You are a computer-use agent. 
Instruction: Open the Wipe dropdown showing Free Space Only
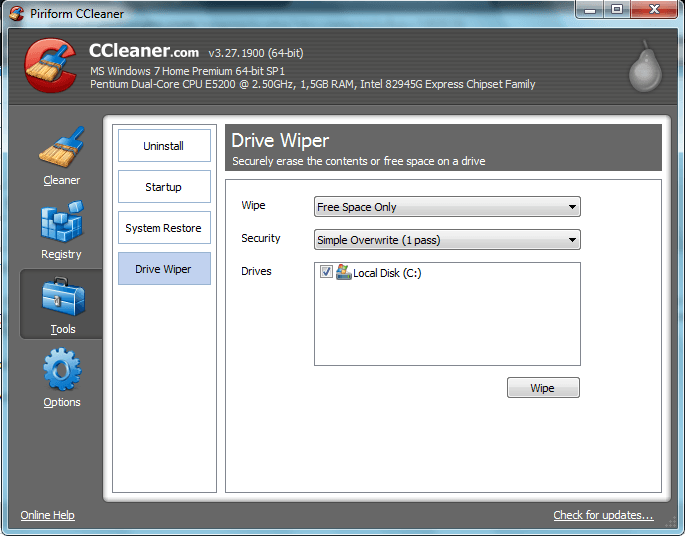447,207
